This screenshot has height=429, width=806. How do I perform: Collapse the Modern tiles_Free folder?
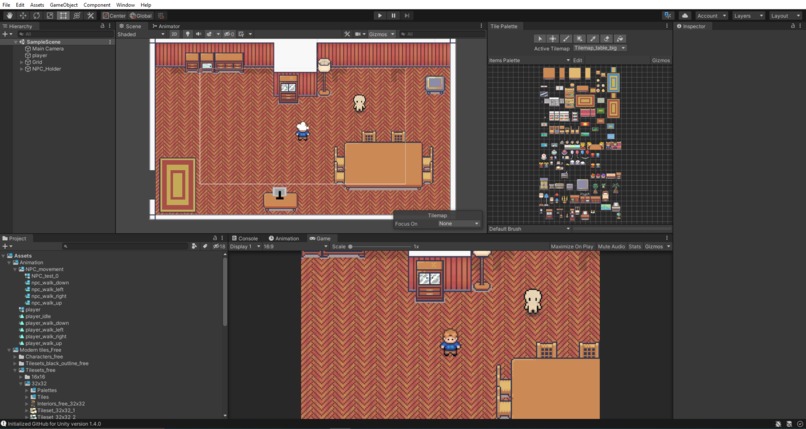[x=9, y=350]
